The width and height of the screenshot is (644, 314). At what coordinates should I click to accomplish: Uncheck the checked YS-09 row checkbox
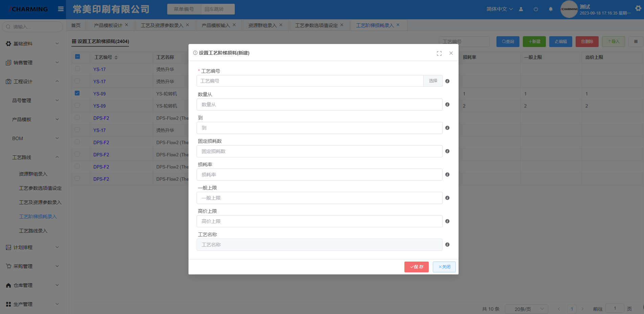pos(77,93)
